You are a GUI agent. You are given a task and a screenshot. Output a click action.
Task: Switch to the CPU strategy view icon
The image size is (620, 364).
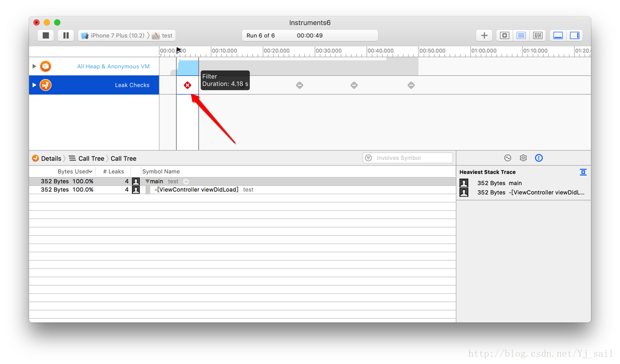(x=505, y=36)
